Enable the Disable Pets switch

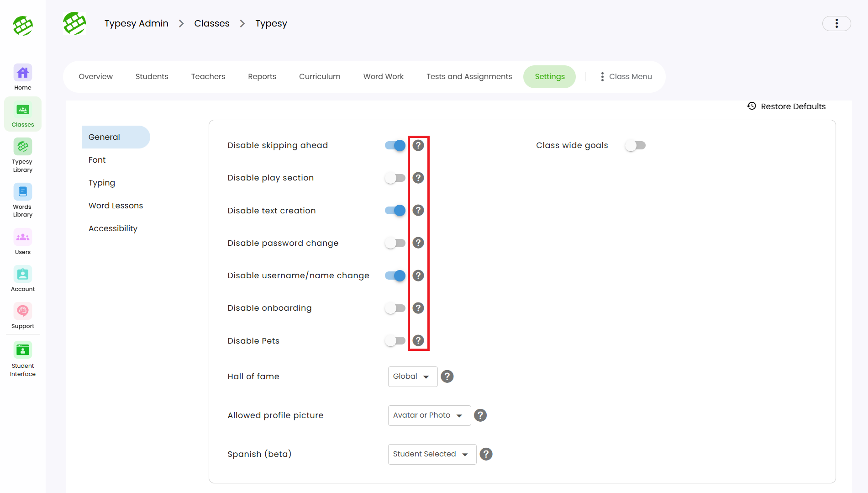pos(395,340)
